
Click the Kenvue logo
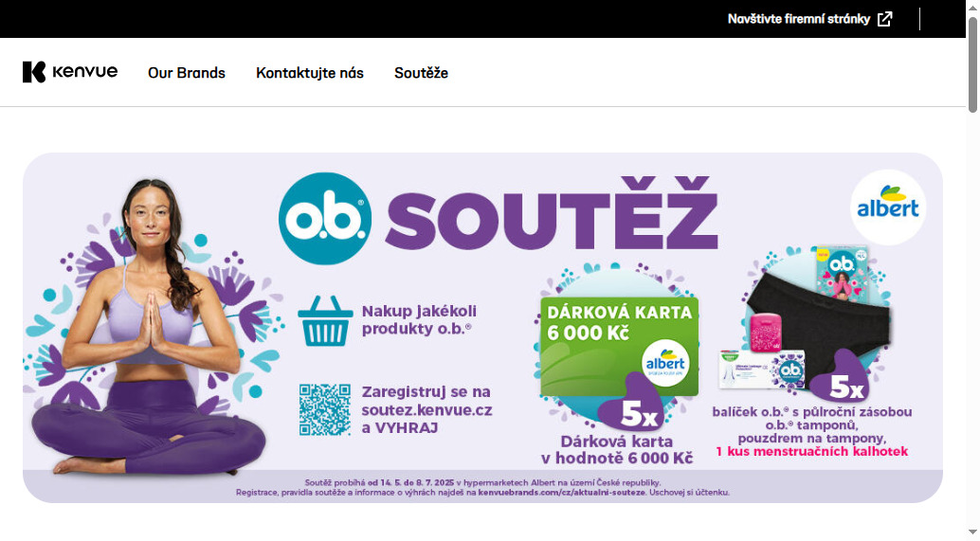70,72
